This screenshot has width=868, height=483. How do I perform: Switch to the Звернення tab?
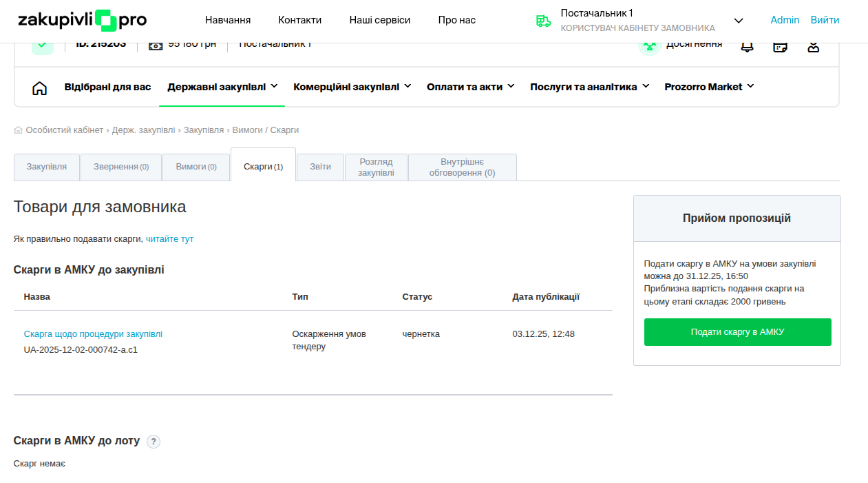point(121,167)
